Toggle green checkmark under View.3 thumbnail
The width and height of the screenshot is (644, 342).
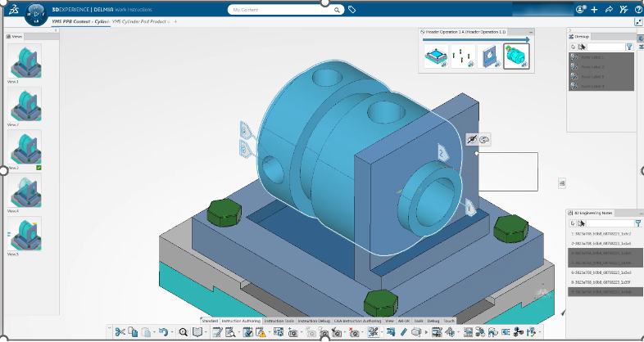tap(39, 168)
